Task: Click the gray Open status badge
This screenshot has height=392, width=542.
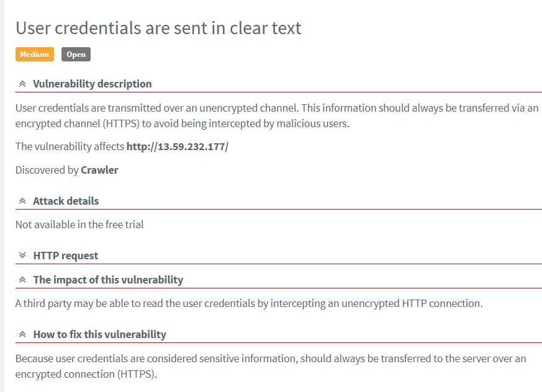Action: click(x=76, y=55)
